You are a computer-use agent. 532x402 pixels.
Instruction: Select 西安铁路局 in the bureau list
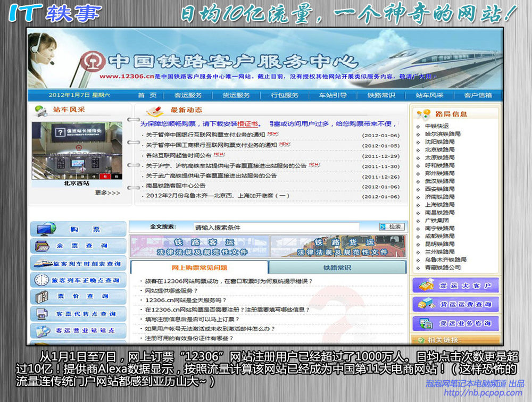tap(440, 189)
